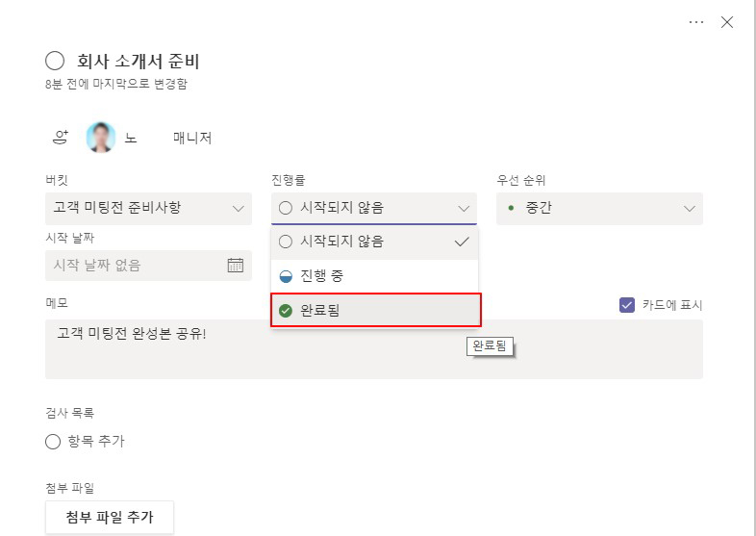Click the assigned member's avatar photo

[x=101, y=138]
